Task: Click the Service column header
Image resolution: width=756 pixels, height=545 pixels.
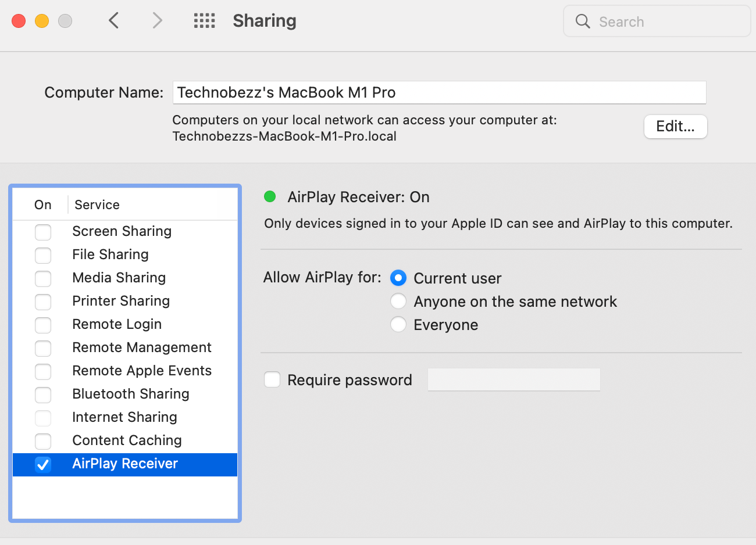Action: 97,205
